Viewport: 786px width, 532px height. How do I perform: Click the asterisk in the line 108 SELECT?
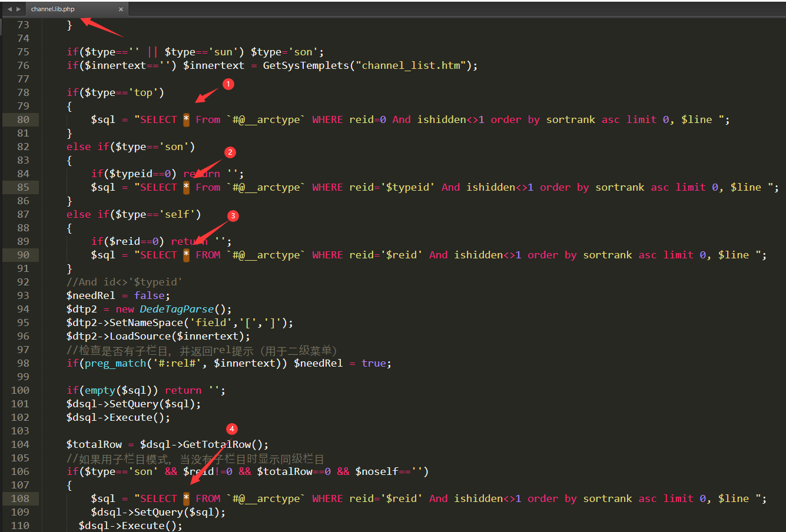(x=186, y=498)
